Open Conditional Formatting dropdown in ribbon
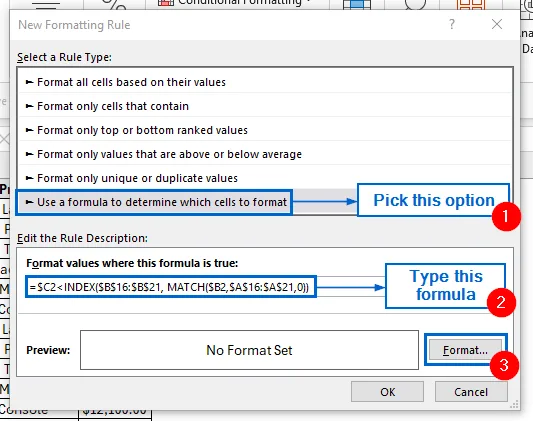533x421 pixels. (x=235, y=3)
